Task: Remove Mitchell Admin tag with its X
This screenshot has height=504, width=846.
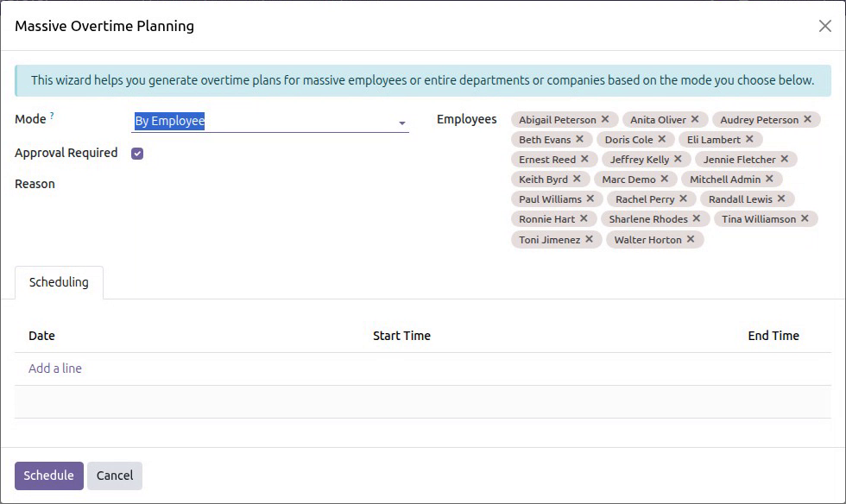Action: 769,179
